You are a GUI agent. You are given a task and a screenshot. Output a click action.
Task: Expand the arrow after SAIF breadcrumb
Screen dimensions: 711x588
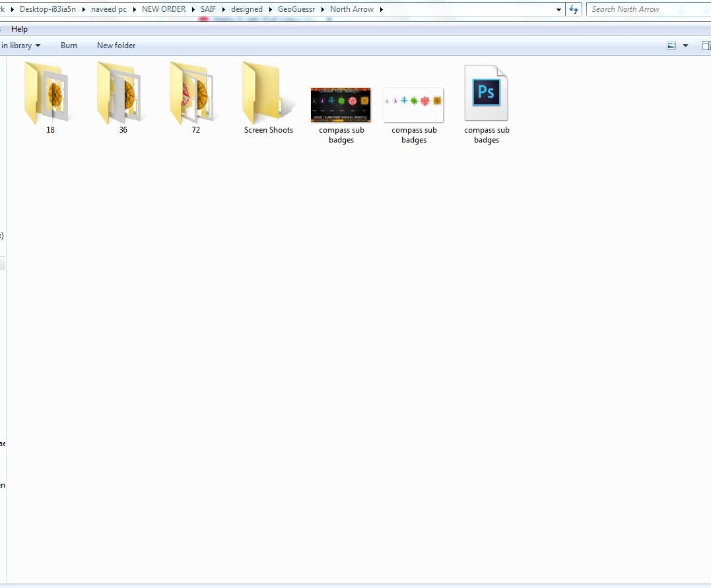(x=224, y=9)
